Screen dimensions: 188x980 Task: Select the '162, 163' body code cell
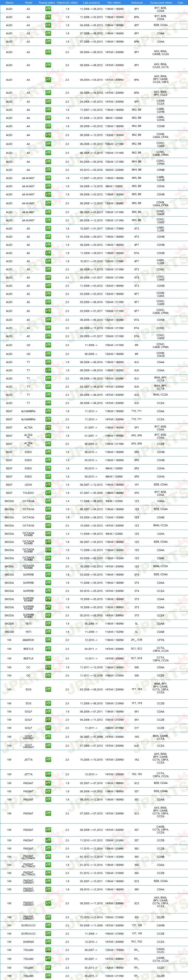(137, 774)
